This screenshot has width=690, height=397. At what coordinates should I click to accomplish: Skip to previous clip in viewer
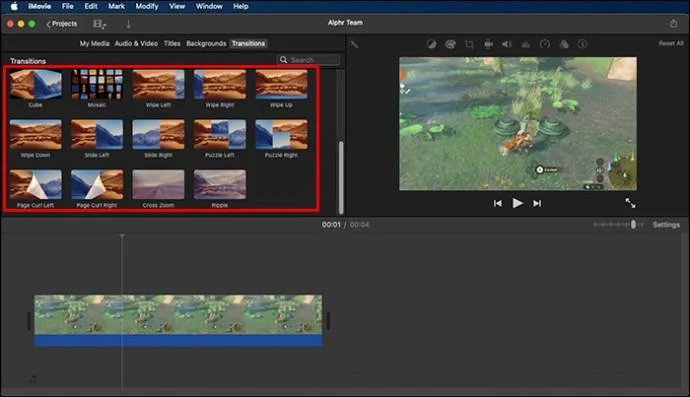498,203
